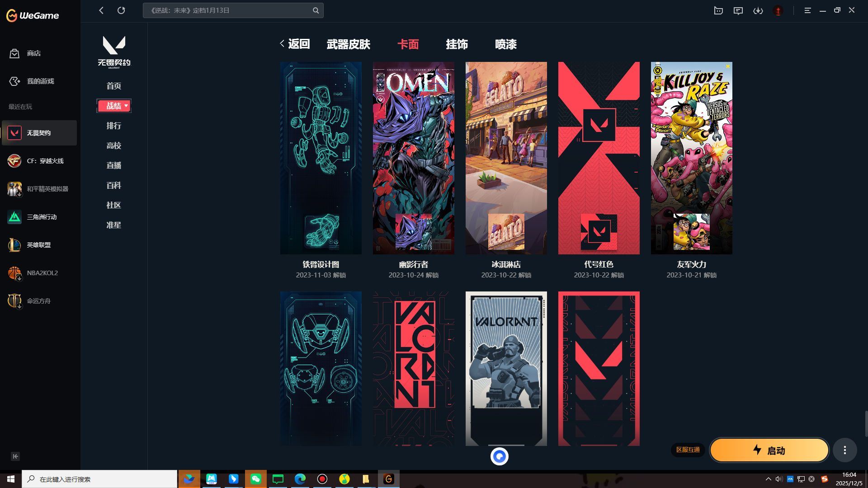Screen dimensions: 868x488
Task: Click the page indicator dot at bottom center
Action: point(500,456)
